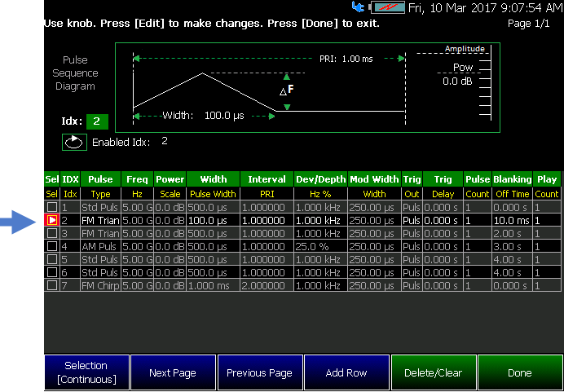
Task: Click the Page 1/1 indicator
Action: click(x=528, y=24)
